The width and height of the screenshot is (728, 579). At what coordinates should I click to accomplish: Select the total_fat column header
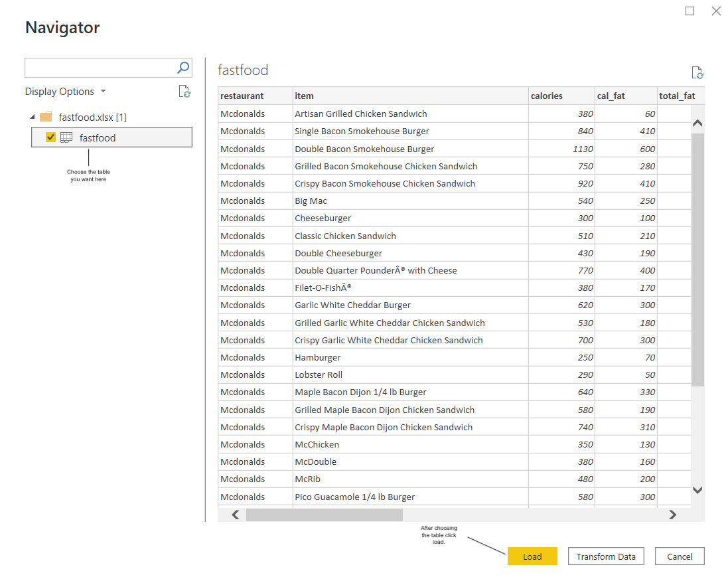tap(681, 96)
